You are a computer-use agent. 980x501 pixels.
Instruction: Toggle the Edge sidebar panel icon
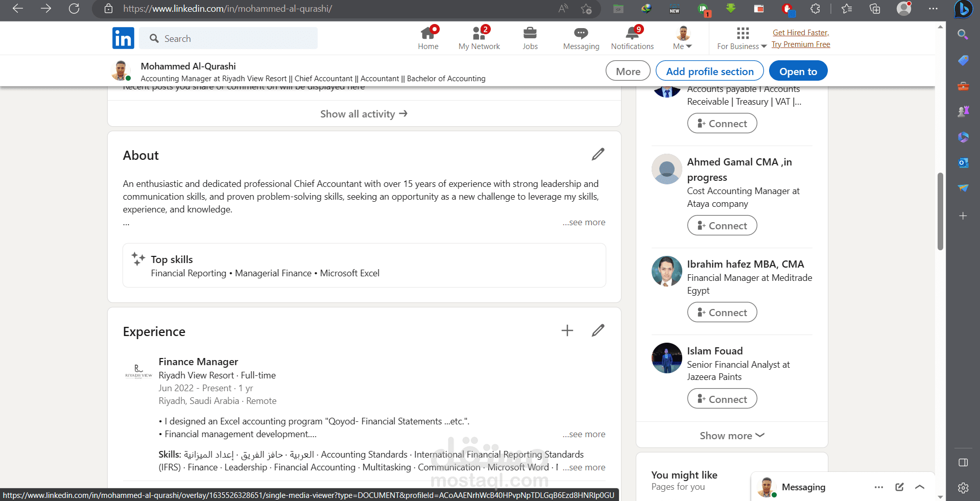coord(963,462)
